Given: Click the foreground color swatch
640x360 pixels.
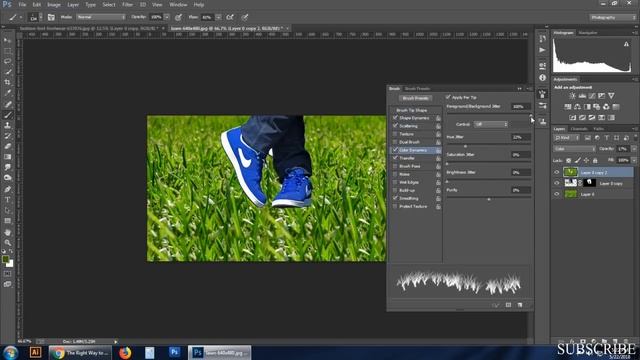Looking at the screenshot, I should tap(5, 260).
